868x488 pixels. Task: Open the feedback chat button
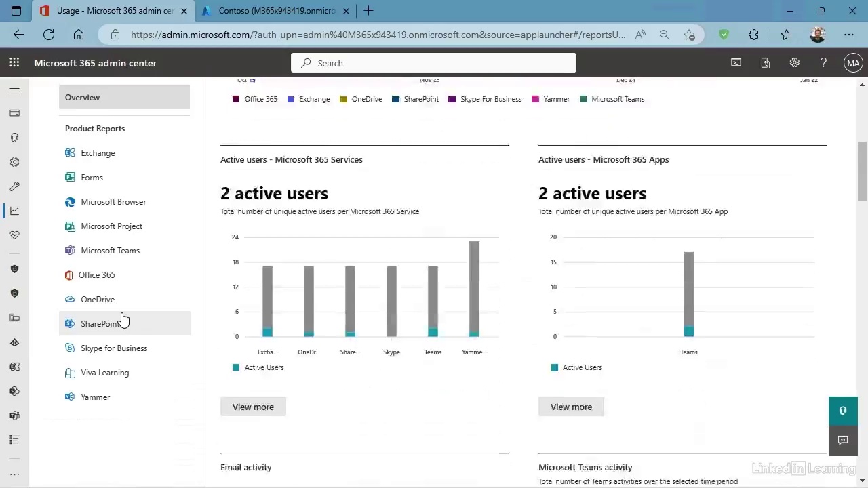843,441
